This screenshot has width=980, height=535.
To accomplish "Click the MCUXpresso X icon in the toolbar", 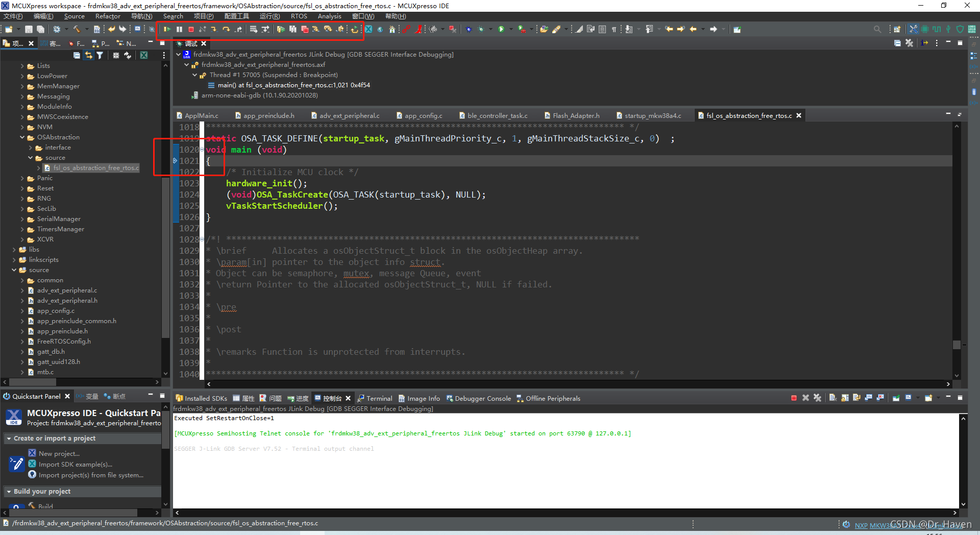I will [x=369, y=29].
